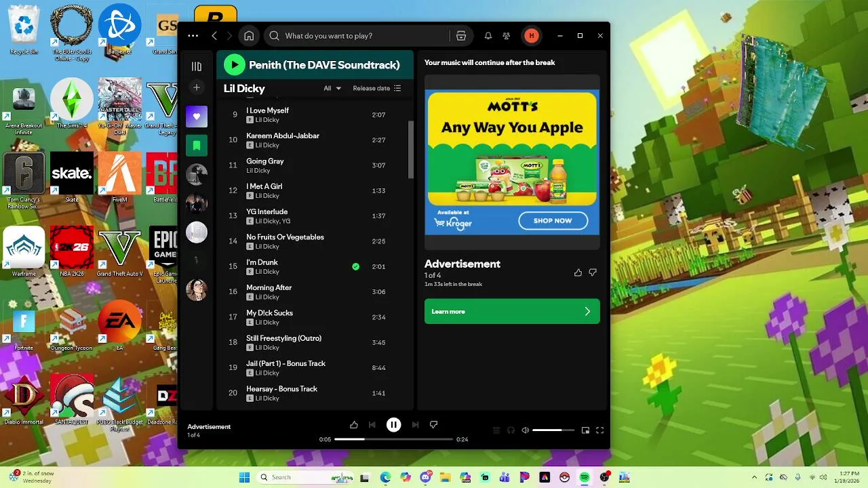Click the Learn more button
868x488 pixels.
tap(512, 311)
